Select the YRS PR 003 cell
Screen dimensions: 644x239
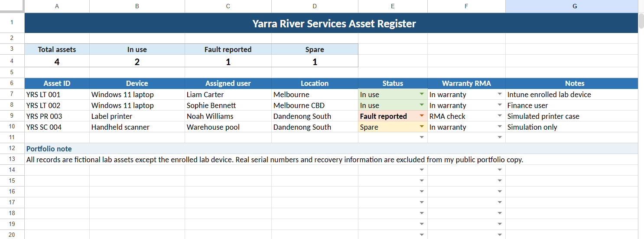coord(57,116)
